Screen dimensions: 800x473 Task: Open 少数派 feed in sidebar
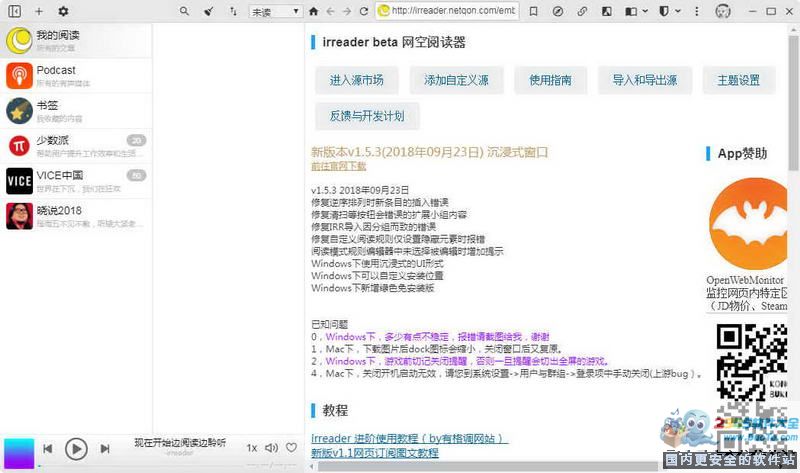point(76,146)
